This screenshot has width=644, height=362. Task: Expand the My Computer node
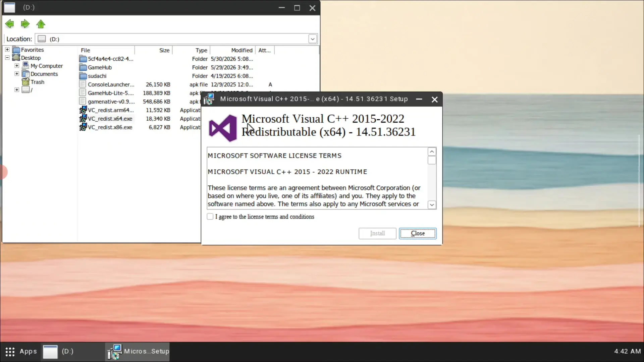17,66
